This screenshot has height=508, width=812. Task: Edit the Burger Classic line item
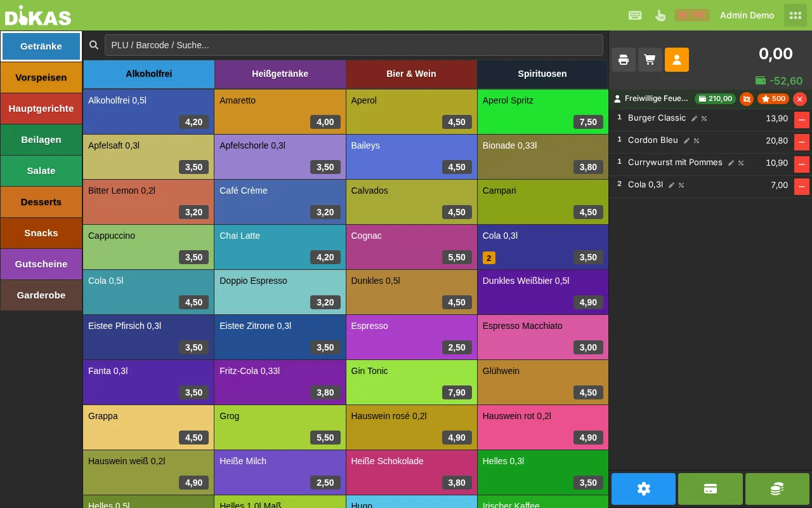[x=695, y=118]
